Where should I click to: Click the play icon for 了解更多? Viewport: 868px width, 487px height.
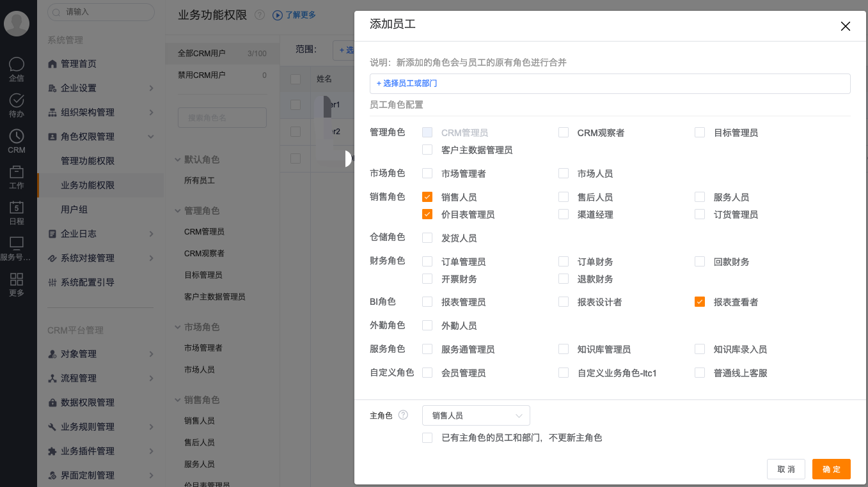coord(278,15)
